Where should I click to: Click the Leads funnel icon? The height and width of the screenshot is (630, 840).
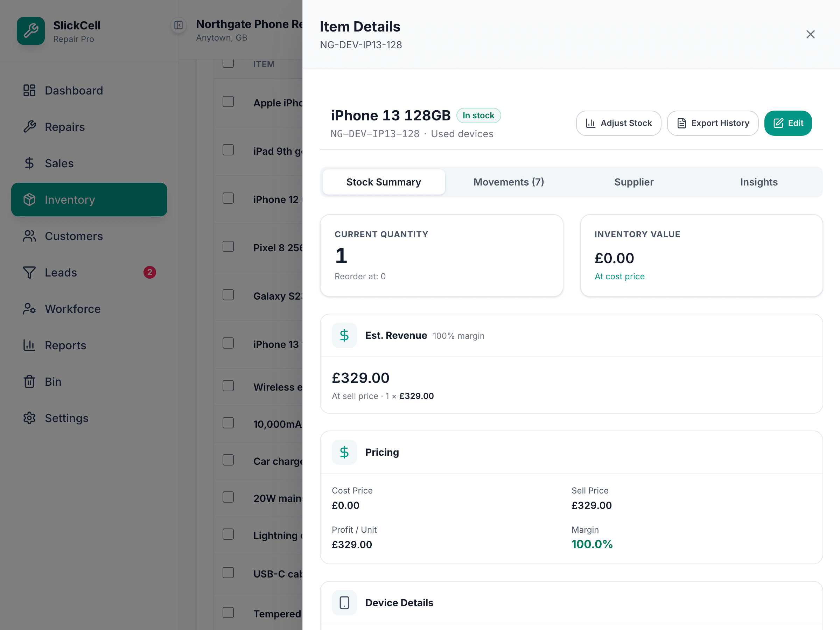tap(29, 273)
